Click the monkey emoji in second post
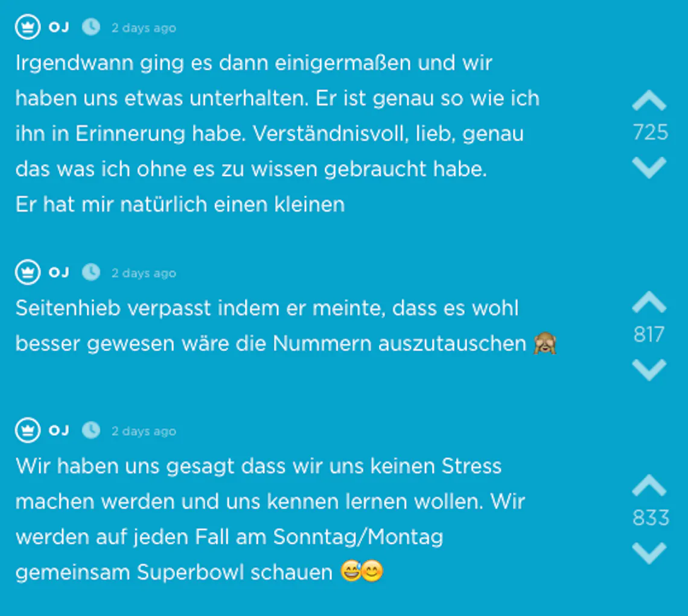 (x=545, y=343)
